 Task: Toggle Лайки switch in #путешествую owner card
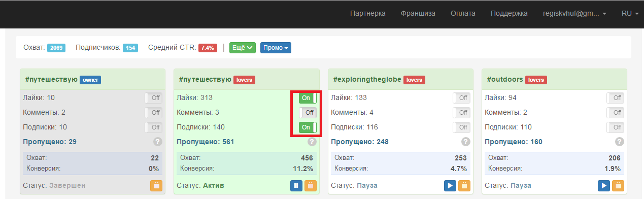click(x=153, y=98)
